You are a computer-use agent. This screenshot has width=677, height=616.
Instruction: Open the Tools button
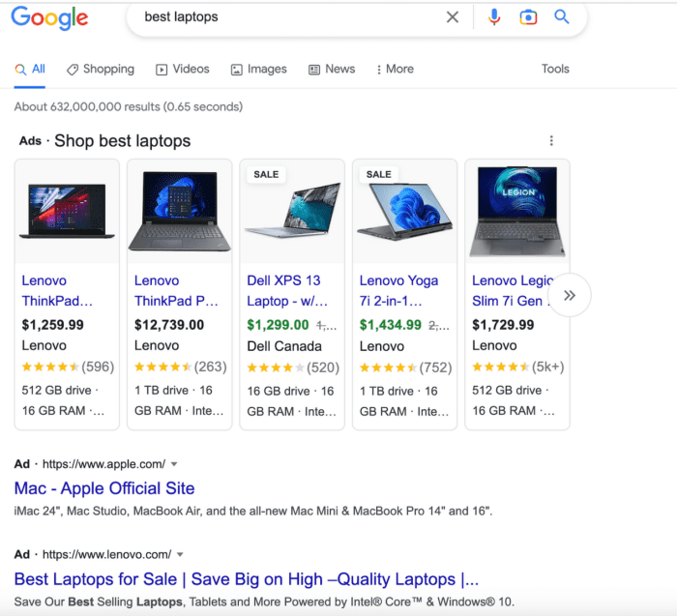point(555,69)
